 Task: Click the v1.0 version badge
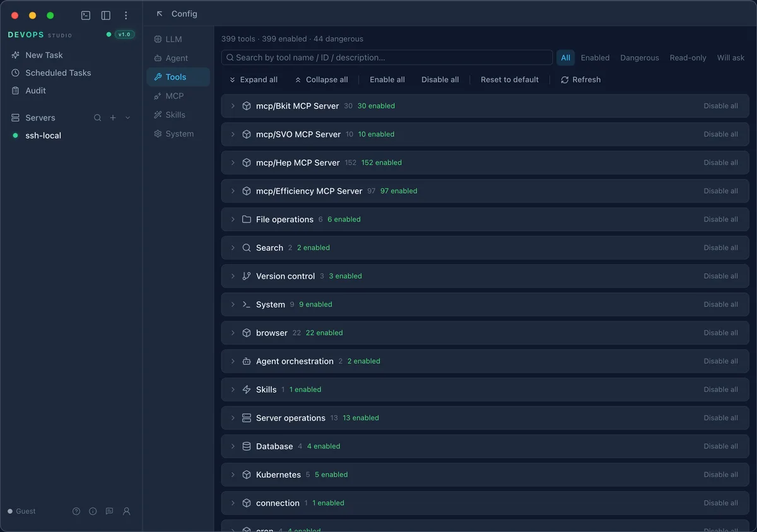pyautogui.click(x=124, y=35)
